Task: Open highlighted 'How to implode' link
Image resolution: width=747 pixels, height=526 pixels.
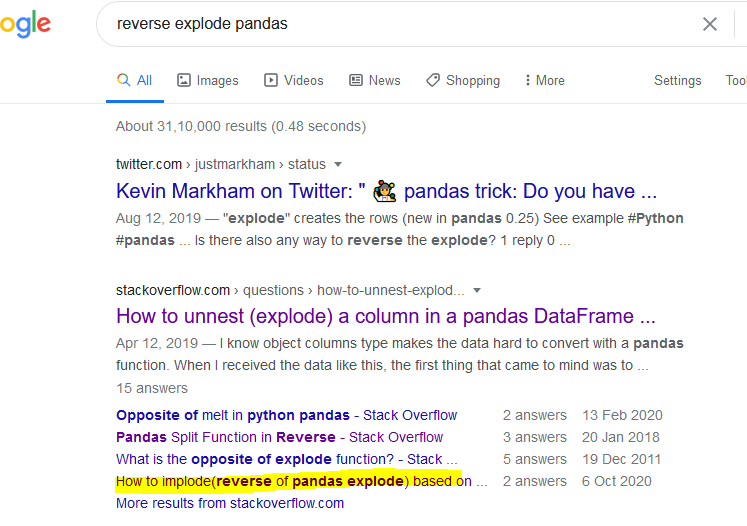Action: point(302,481)
